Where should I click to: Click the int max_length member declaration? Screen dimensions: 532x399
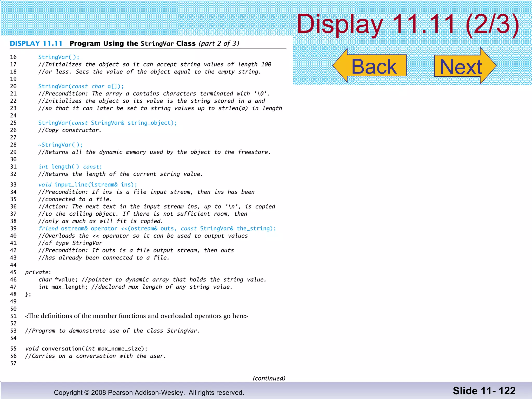(63, 287)
